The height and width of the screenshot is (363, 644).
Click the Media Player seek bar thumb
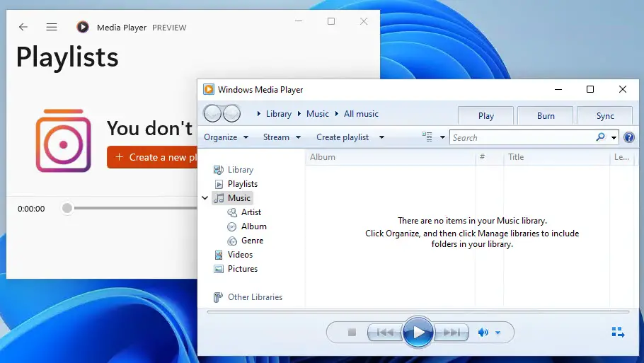[x=67, y=208]
